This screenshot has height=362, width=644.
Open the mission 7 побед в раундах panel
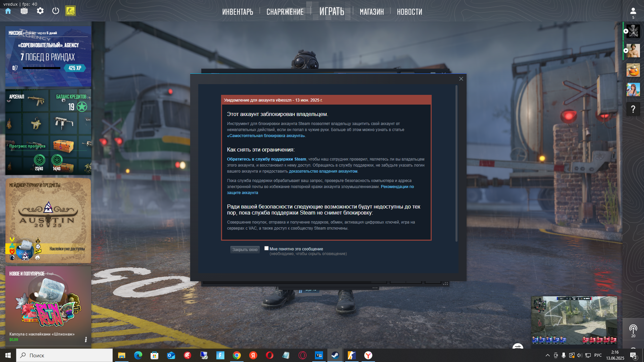pyautogui.click(x=48, y=56)
